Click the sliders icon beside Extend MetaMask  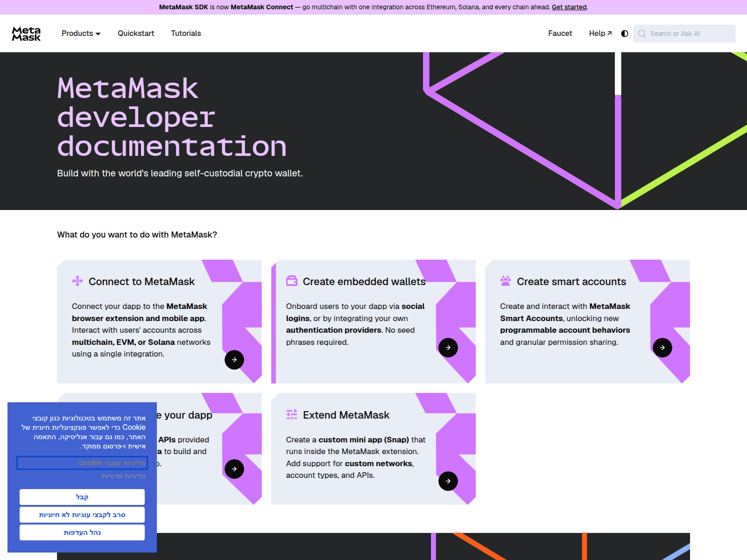(292, 414)
